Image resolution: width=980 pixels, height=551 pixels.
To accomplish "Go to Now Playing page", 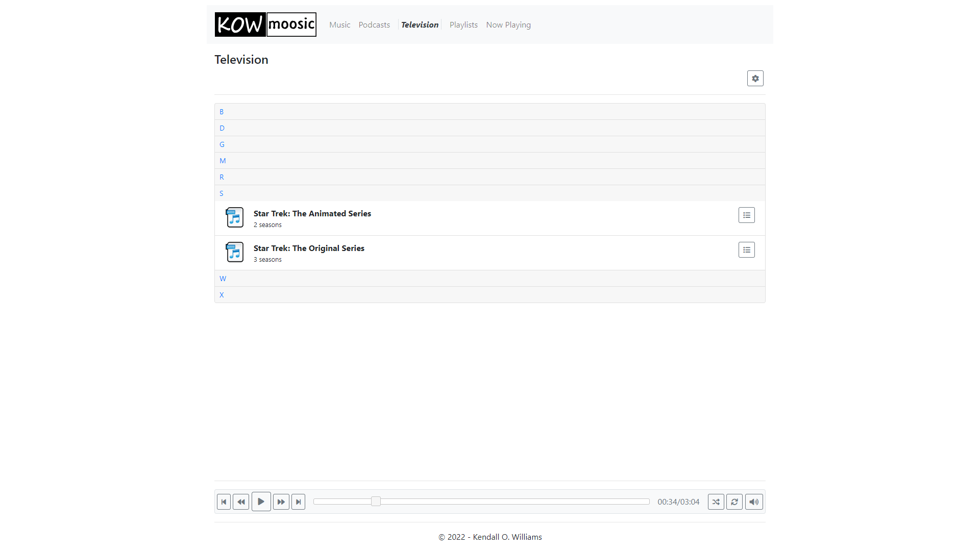I will (508, 25).
